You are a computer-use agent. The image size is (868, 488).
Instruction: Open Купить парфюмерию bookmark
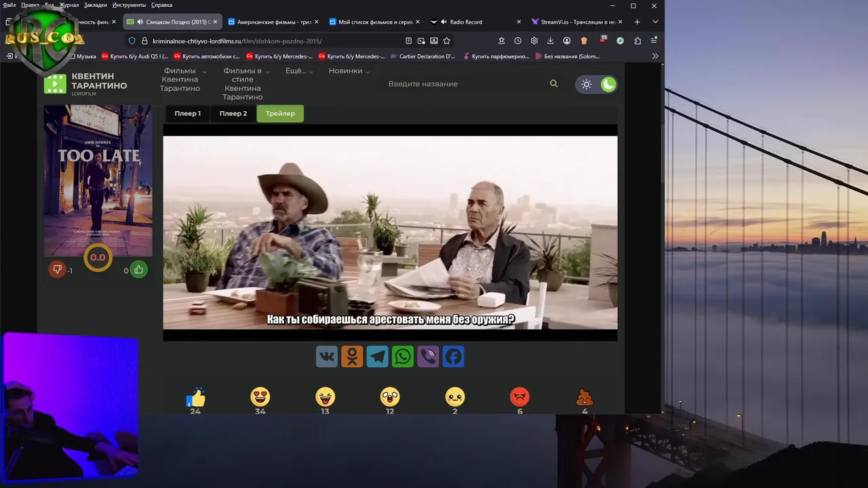point(495,56)
